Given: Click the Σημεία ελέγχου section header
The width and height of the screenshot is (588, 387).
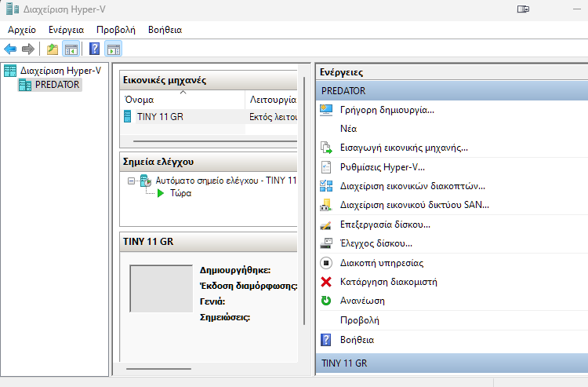Looking at the screenshot, I should click(x=209, y=162).
